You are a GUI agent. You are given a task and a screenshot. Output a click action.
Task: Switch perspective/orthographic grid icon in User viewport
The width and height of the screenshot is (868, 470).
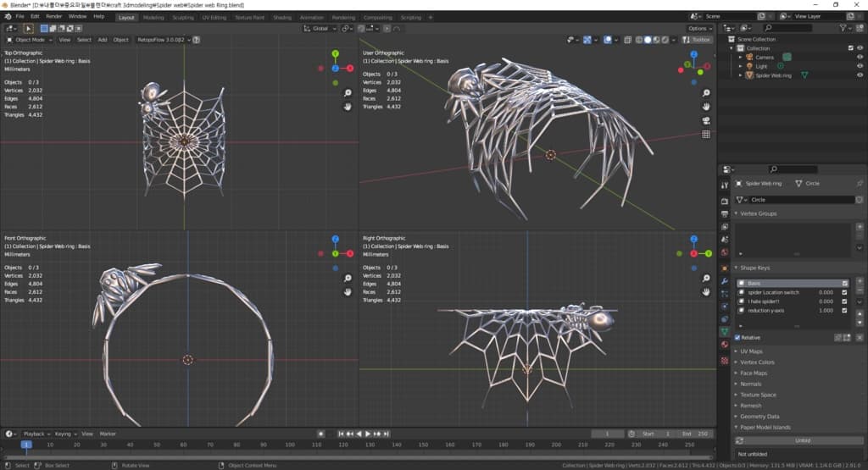tap(706, 134)
